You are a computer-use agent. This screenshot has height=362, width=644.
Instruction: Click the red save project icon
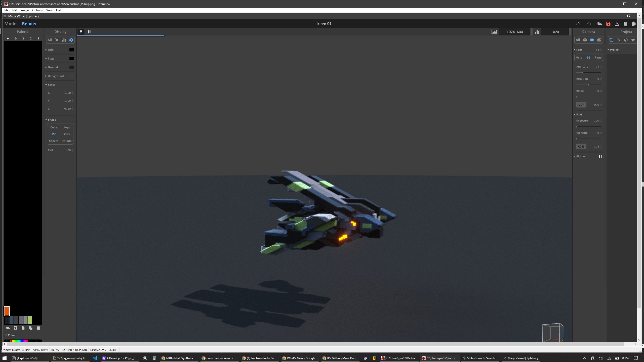coord(608,24)
